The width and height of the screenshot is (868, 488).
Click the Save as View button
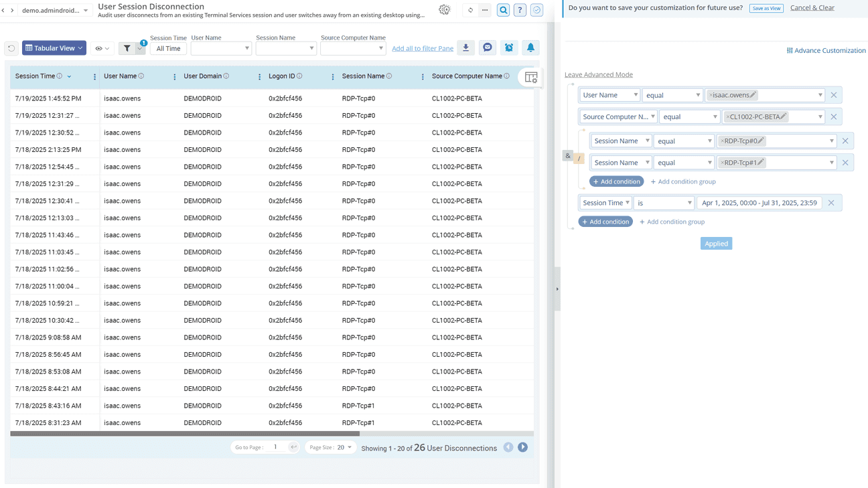pyautogui.click(x=766, y=8)
